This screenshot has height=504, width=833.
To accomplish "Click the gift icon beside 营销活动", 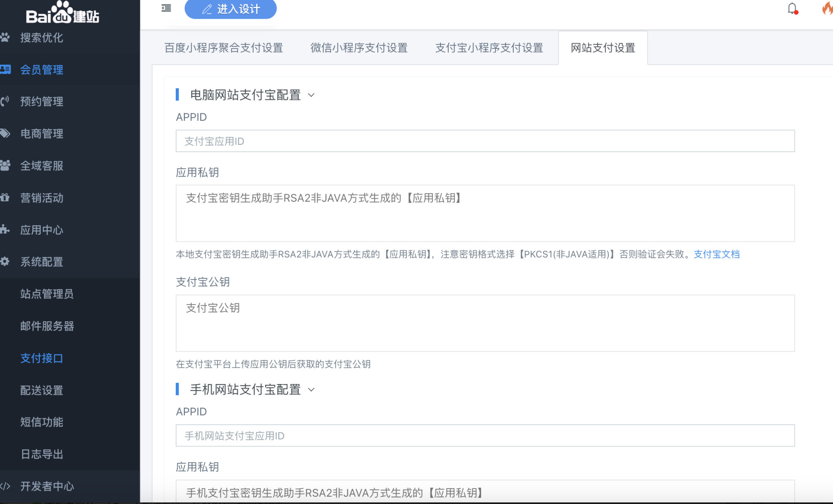I will 5,198.
